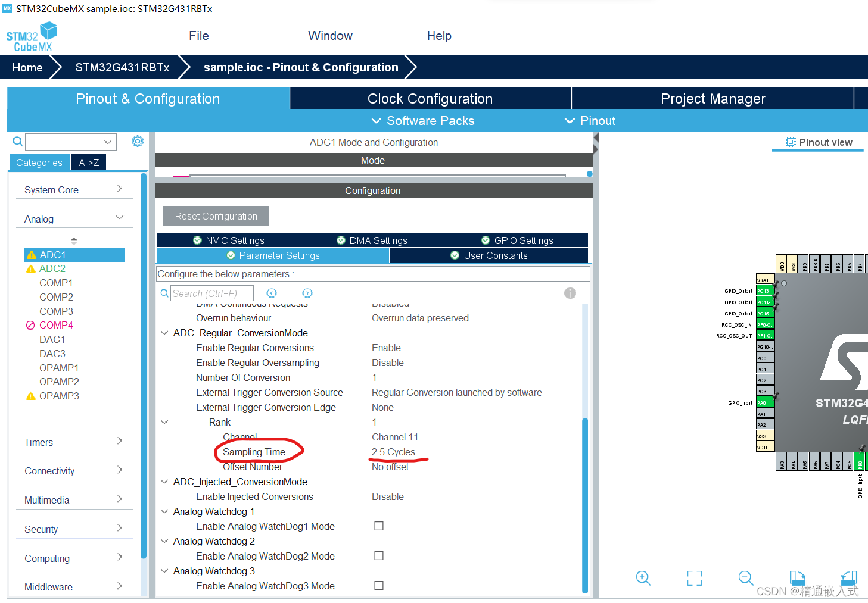This screenshot has width=868, height=603.
Task: Click the parameter search magnifier icon
Action: click(x=164, y=293)
